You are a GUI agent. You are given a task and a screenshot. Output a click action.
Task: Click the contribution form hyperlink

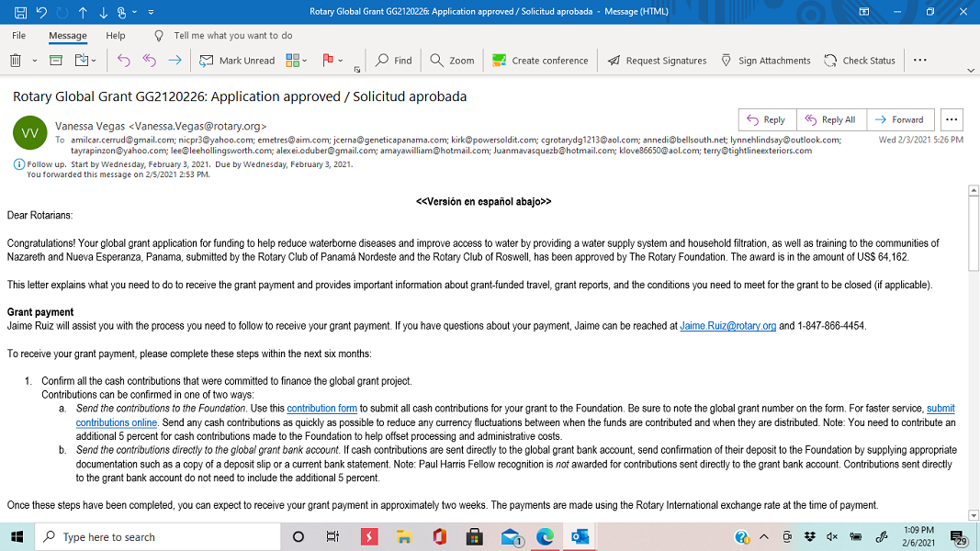pyautogui.click(x=321, y=409)
